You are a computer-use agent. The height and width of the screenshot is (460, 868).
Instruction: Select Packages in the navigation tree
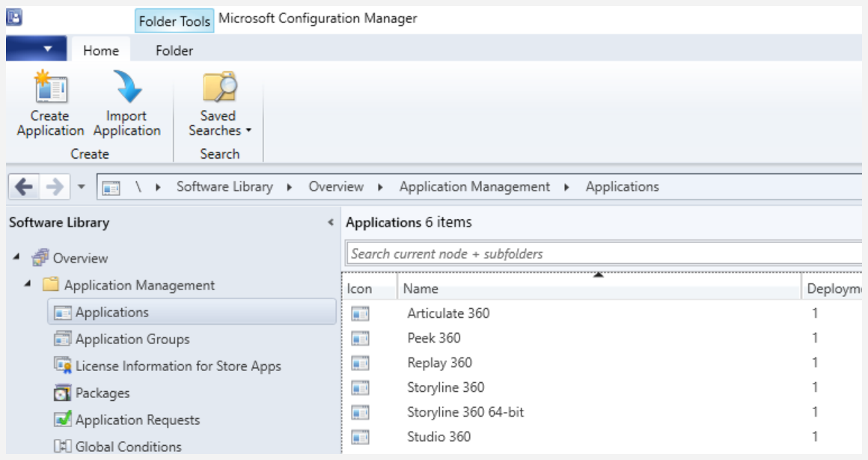point(103,393)
